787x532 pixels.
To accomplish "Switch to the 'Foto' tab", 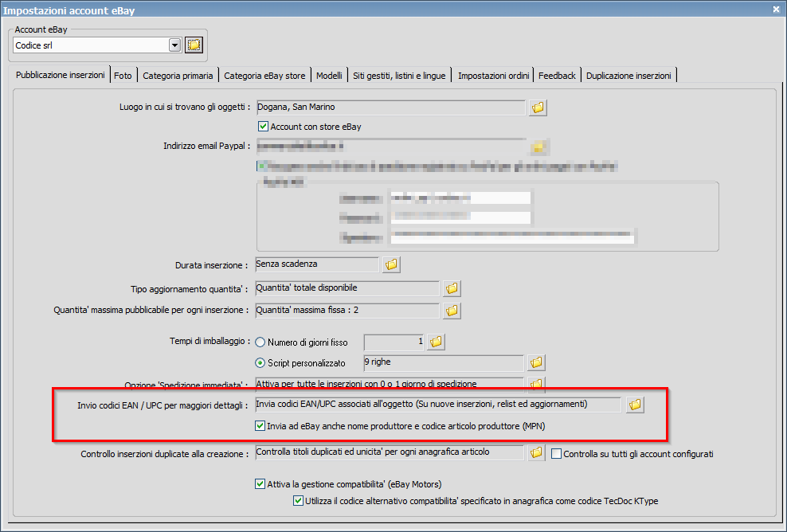I will (x=123, y=75).
